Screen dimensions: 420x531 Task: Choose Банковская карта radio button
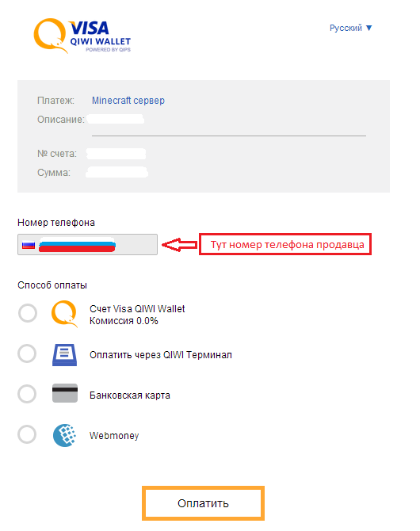27,394
